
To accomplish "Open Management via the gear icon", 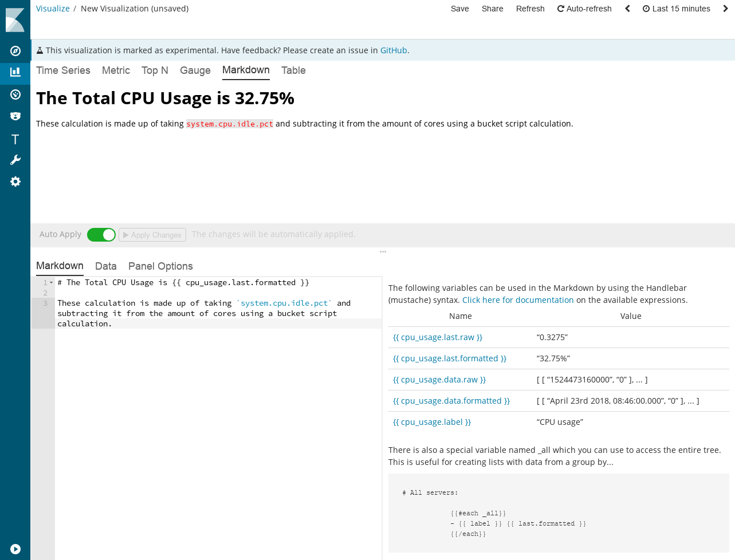I will (14, 182).
